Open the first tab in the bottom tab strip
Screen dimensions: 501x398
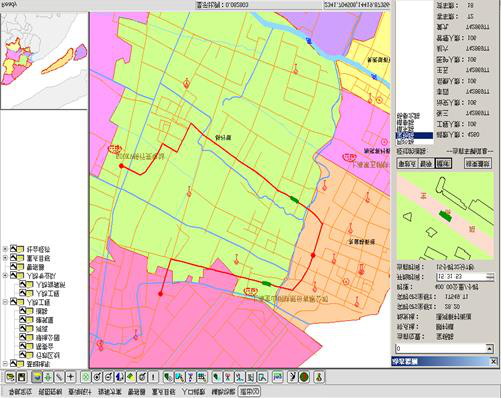point(20,392)
